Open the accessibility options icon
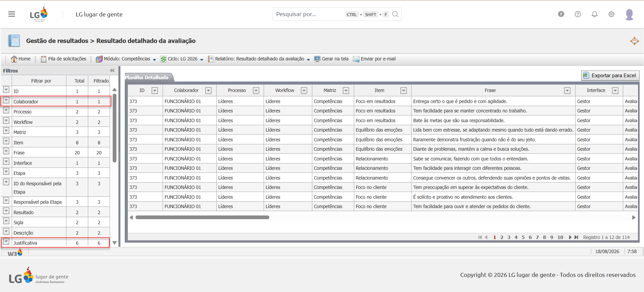This screenshot has width=644, height=292. pos(561,14)
